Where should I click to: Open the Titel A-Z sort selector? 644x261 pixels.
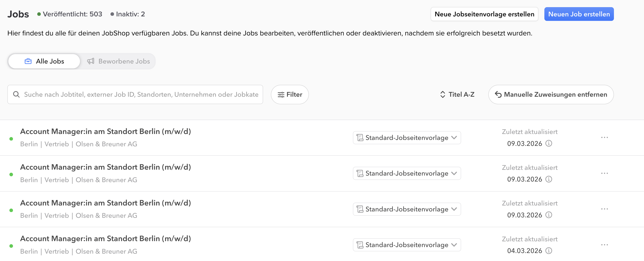457,94
